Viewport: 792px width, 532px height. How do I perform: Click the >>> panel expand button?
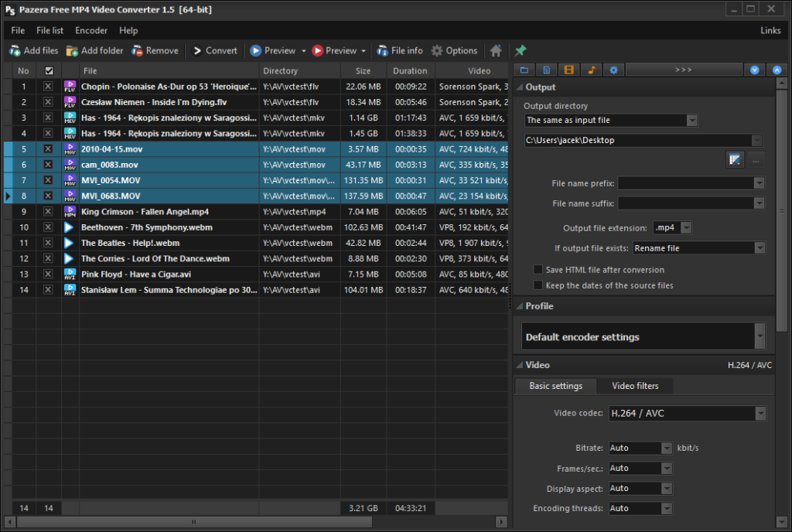684,70
